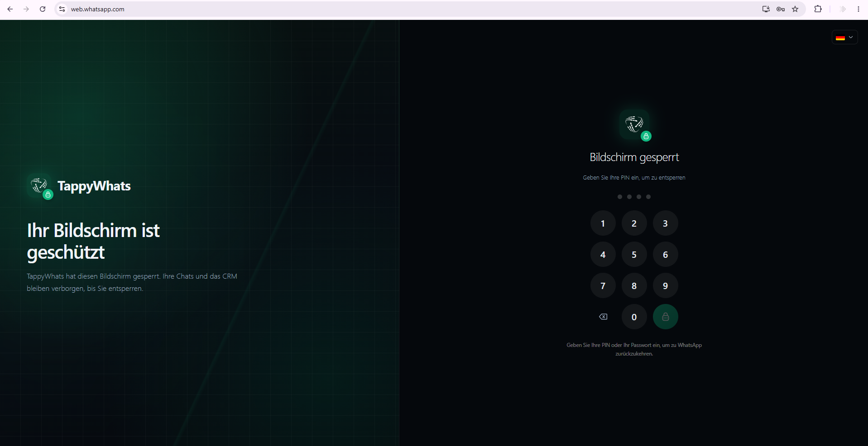868x446 pixels.
Task: Click the backspace delete icon on keypad
Action: 603,317
